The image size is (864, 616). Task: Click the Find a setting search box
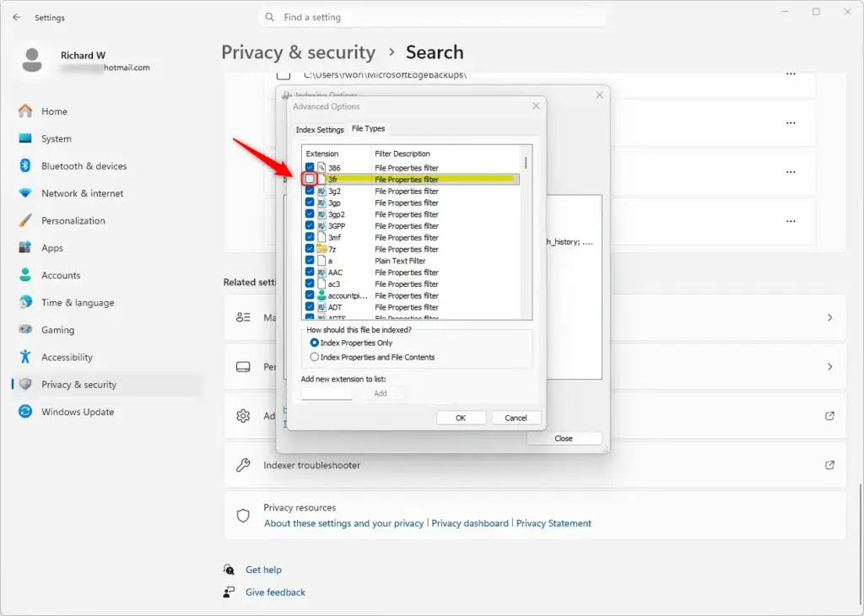[x=433, y=17]
